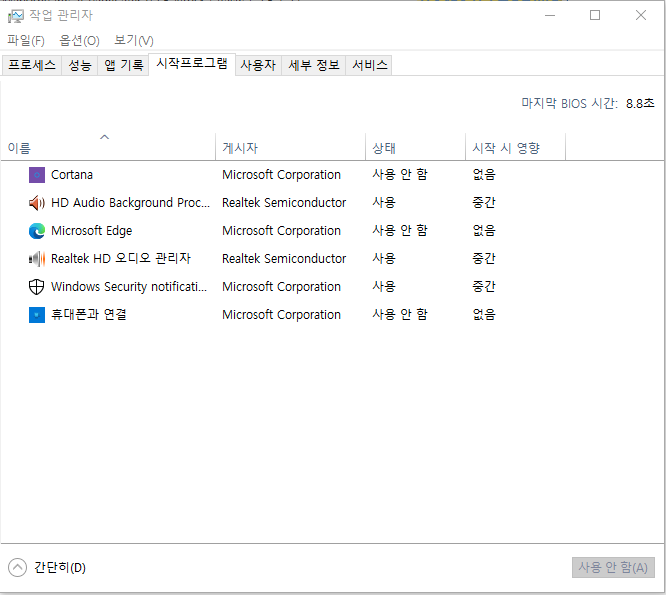Click the 간단히(D) label
Image resolution: width=666 pixels, height=595 pixels.
pos(60,568)
